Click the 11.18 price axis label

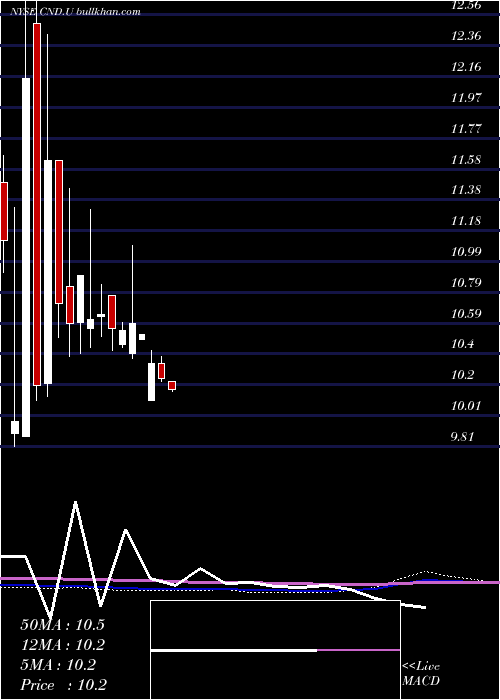[x=466, y=221]
